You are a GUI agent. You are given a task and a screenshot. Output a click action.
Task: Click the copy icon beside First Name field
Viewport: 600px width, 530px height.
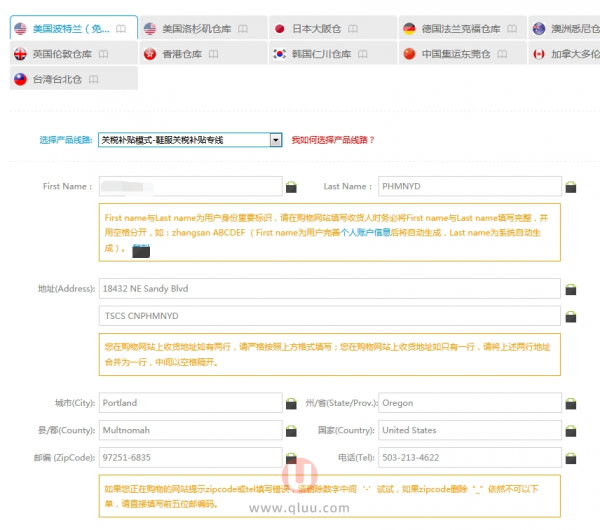point(291,187)
